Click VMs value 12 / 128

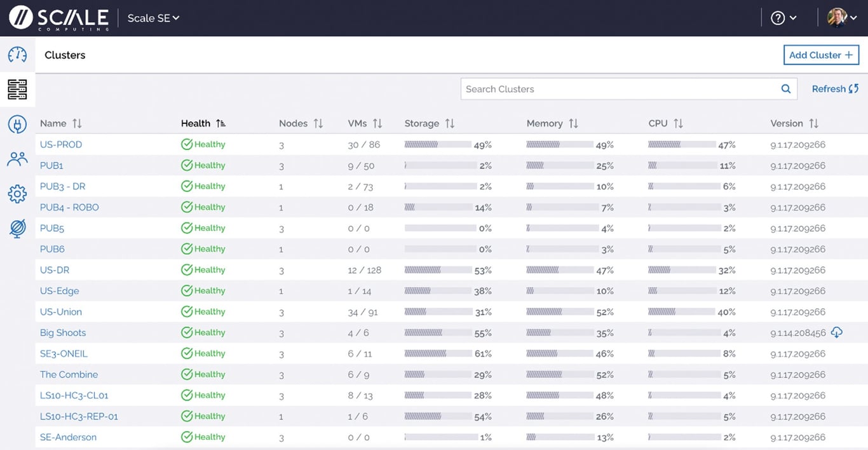(x=365, y=270)
